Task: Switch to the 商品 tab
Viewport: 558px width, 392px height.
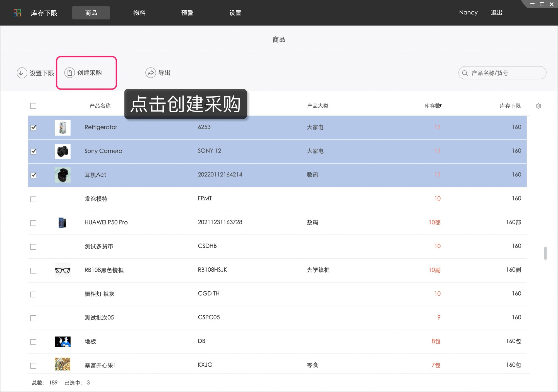Action: click(x=91, y=13)
